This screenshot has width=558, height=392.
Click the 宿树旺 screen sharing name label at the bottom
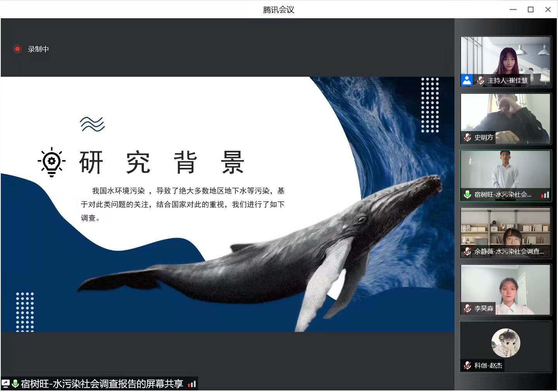102,384
